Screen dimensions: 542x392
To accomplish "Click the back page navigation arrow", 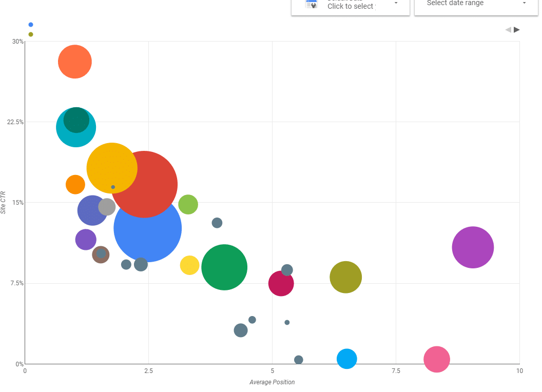I will [x=507, y=30].
